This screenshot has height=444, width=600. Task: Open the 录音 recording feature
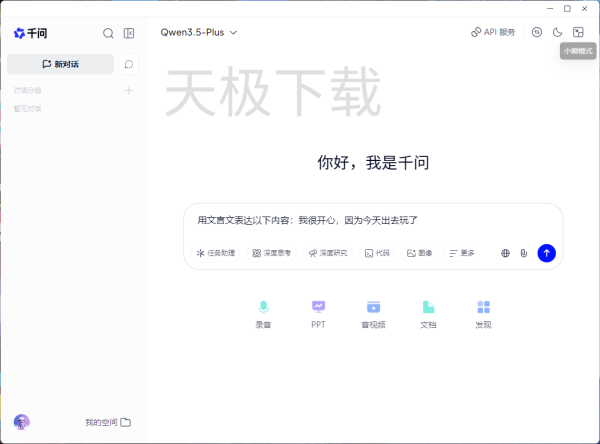[x=263, y=314]
